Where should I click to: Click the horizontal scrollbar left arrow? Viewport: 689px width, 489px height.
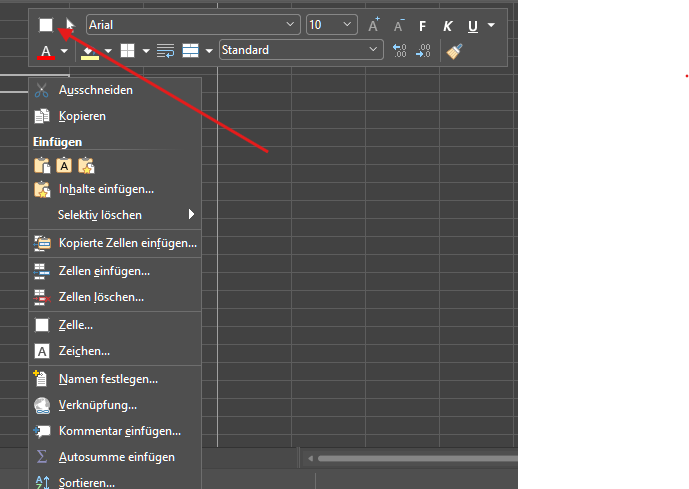pyautogui.click(x=310, y=459)
